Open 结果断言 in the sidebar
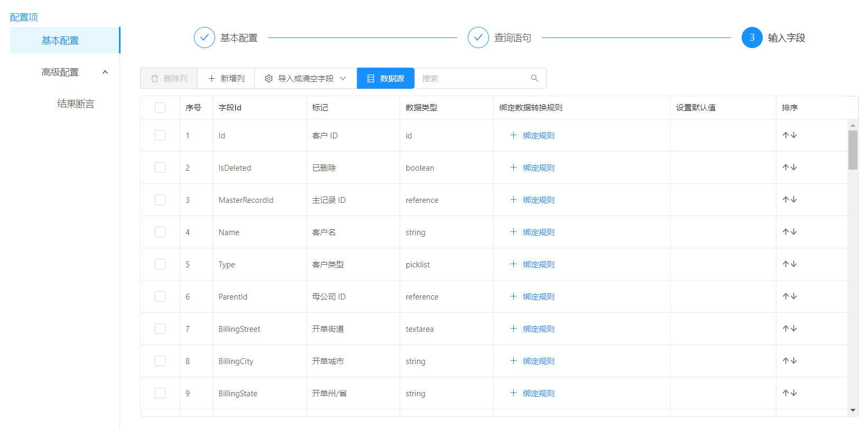The height and width of the screenshot is (429, 868). click(76, 104)
